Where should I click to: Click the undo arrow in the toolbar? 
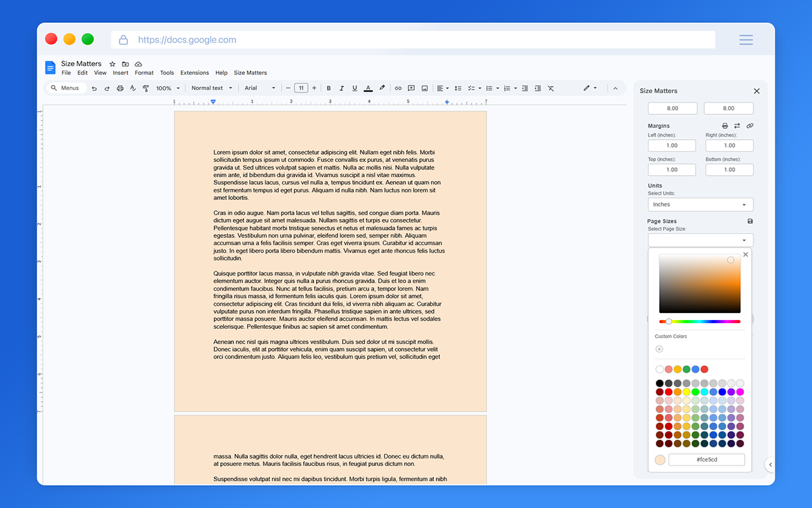click(94, 88)
